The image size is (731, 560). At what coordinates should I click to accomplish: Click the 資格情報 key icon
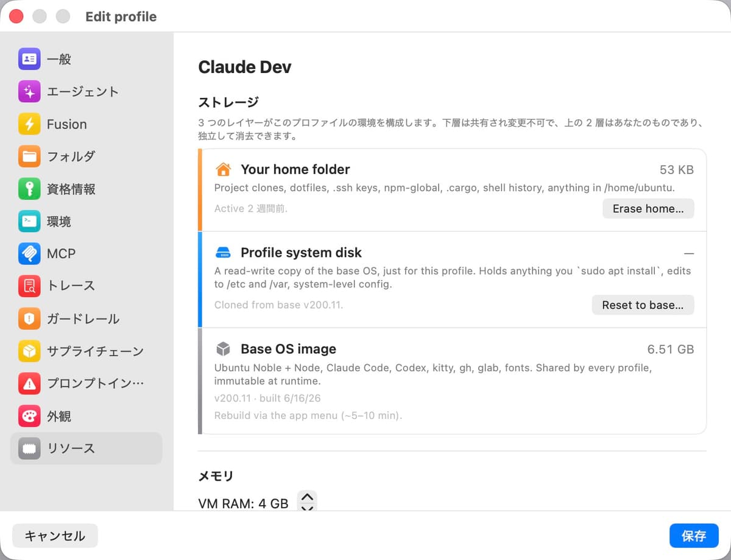tap(29, 189)
